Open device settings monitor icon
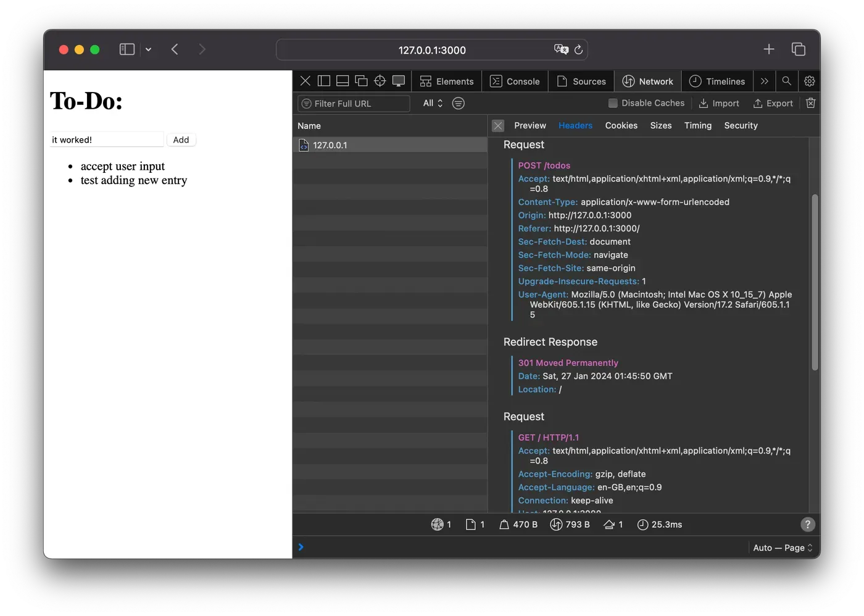864x616 pixels. pyautogui.click(x=399, y=81)
